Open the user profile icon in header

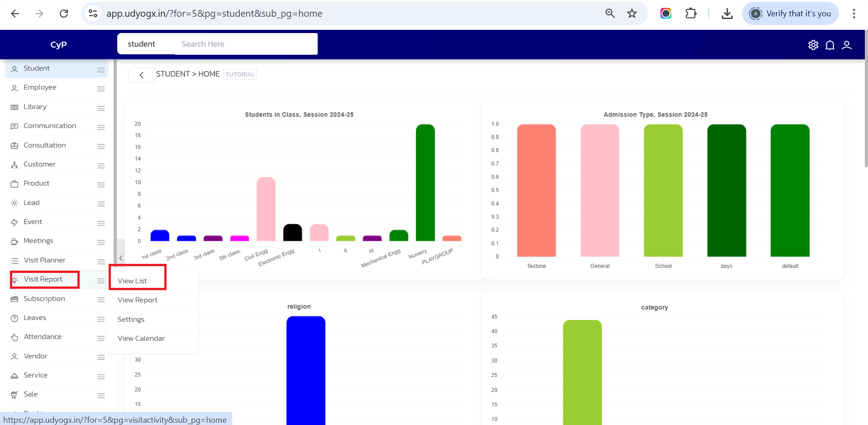coord(847,45)
